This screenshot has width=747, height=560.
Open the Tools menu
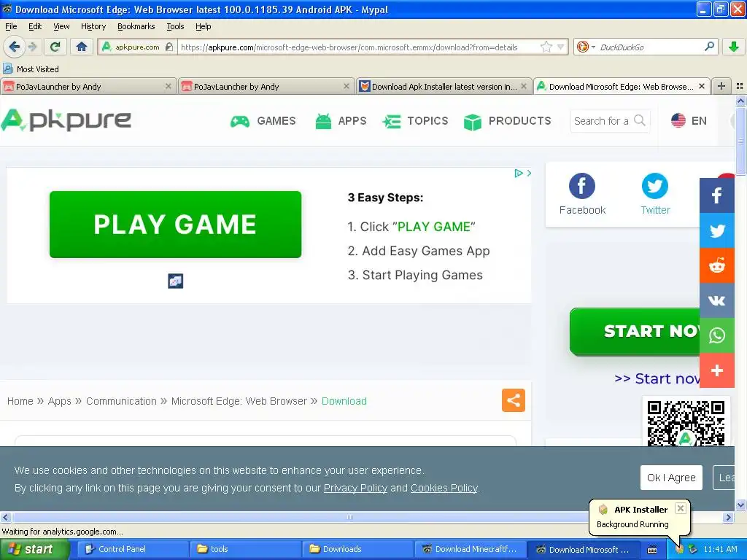pos(175,26)
